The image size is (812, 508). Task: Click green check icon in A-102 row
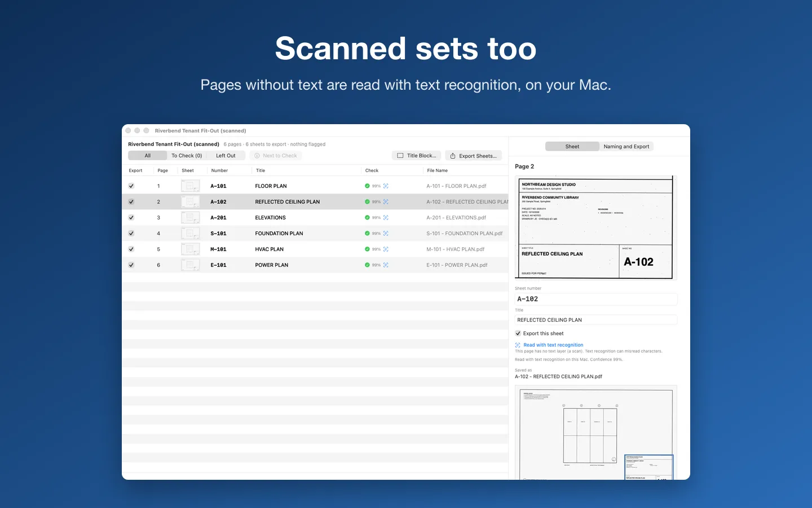pyautogui.click(x=367, y=202)
